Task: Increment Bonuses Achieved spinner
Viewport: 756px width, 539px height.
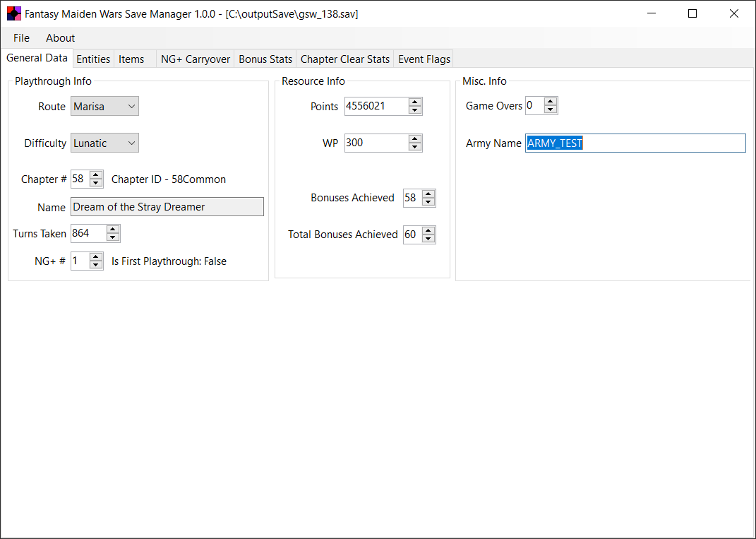Action: [428, 194]
